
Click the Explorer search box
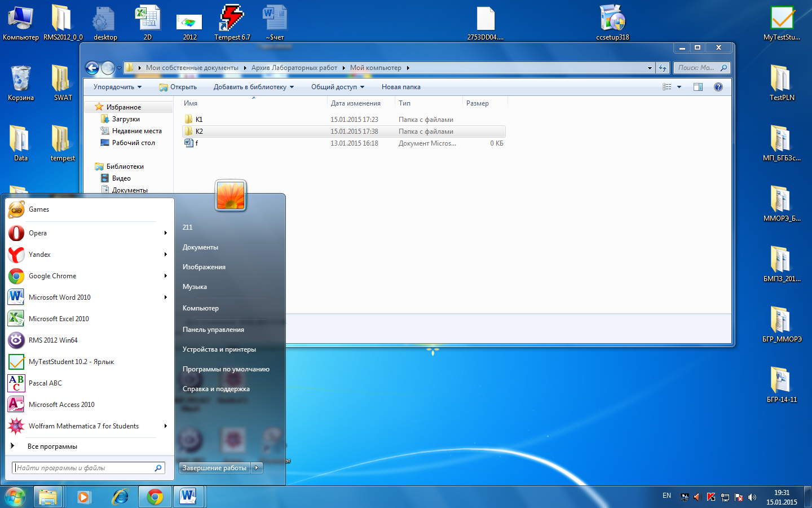(702, 68)
